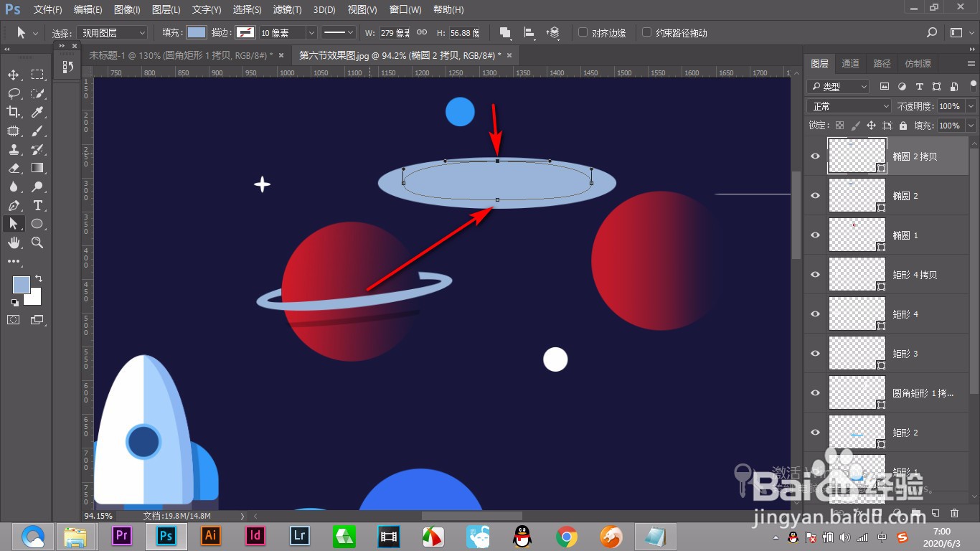Expand the opacity 不透明度 slider arrow
Screen dimensions: 980x551
pos(971,105)
